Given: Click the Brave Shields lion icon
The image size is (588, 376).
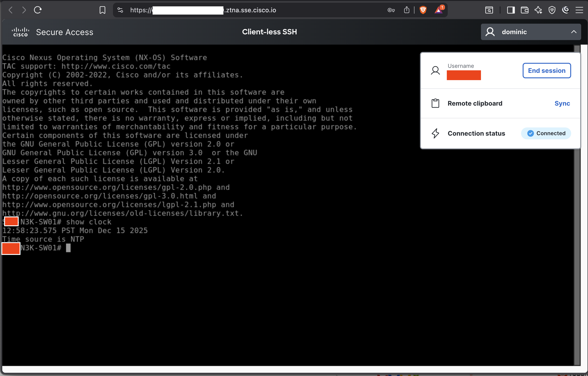Looking at the screenshot, I should tap(423, 10).
